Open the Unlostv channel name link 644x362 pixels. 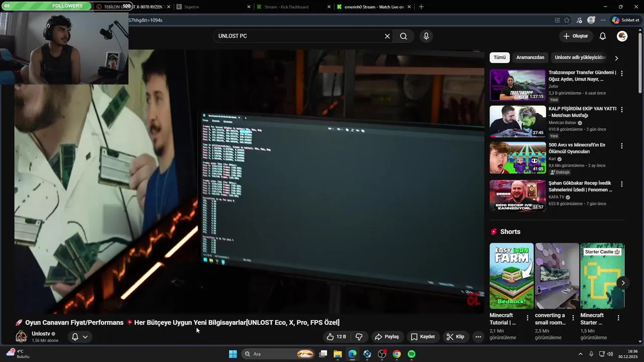pos(41,334)
